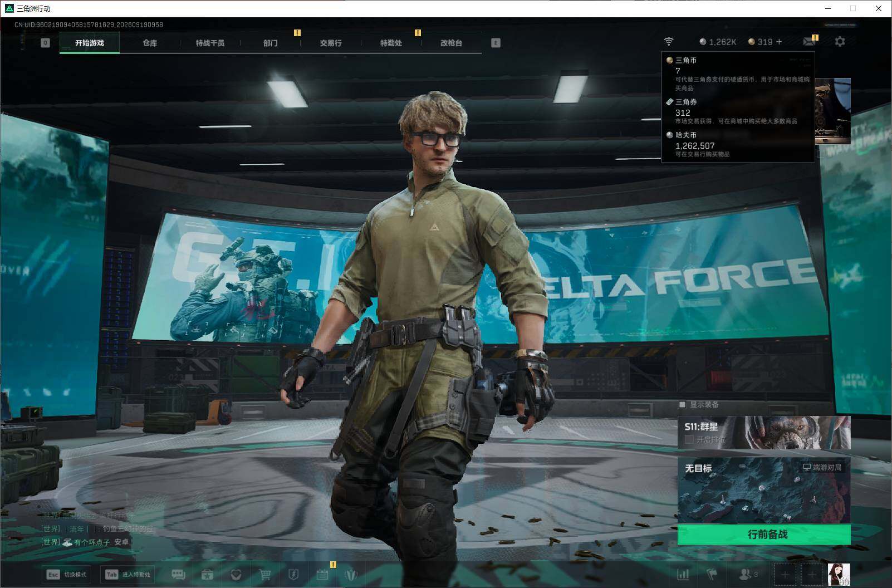This screenshot has height=588, width=892.
Task: Click the heart badge icon in bottom bar
Action: tap(236, 574)
